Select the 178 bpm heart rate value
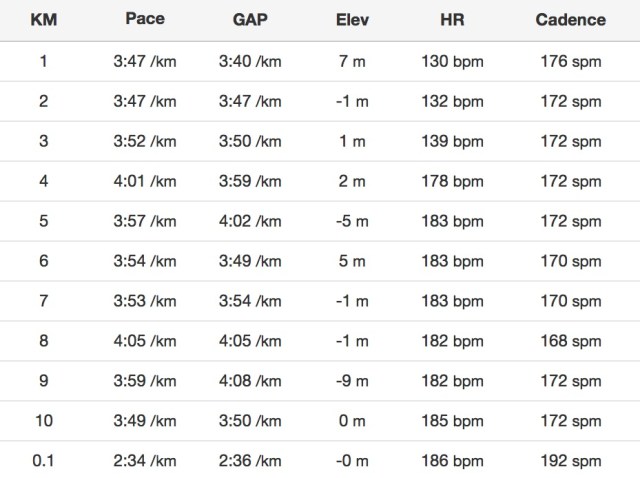This screenshot has width=640, height=478. click(452, 181)
